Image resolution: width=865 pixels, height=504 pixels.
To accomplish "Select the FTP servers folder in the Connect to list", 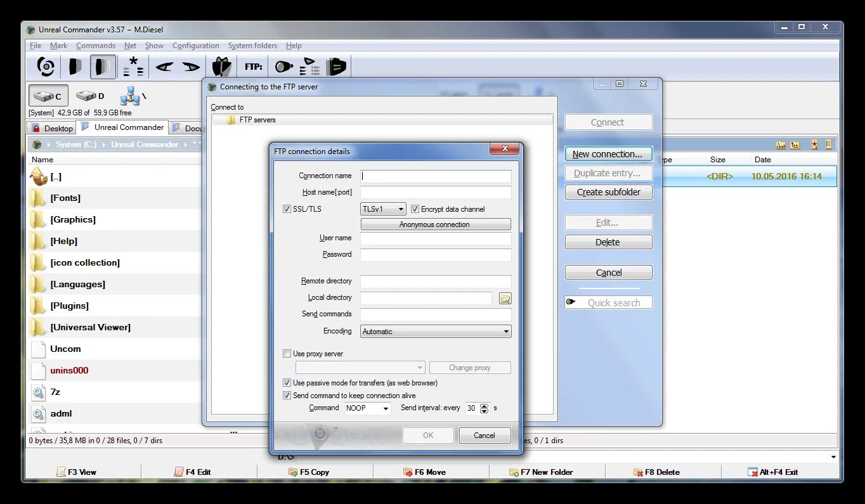I will pos(382,120).
